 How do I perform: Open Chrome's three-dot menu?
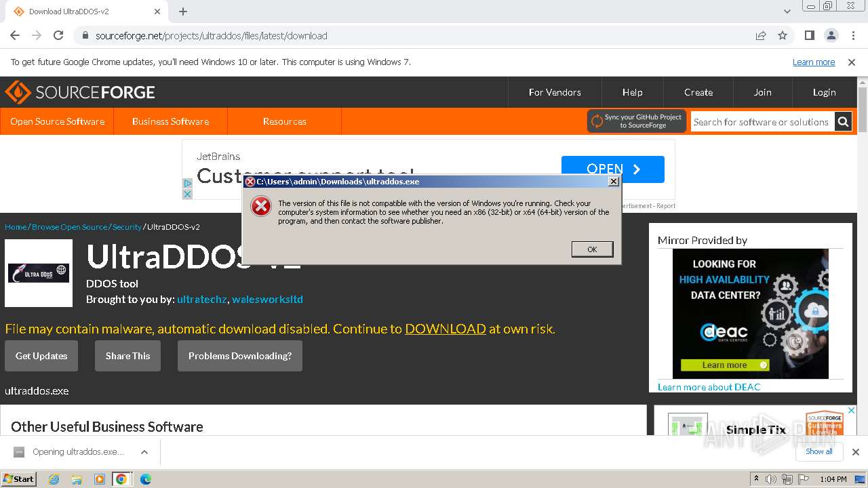point(852,35)
